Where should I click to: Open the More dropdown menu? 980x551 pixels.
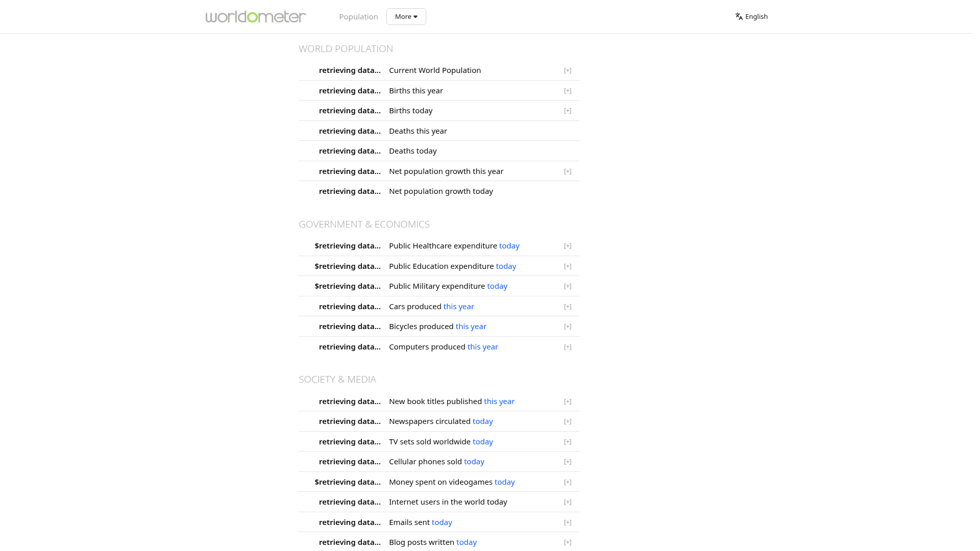pyautogui.click(x=406, y=16)
